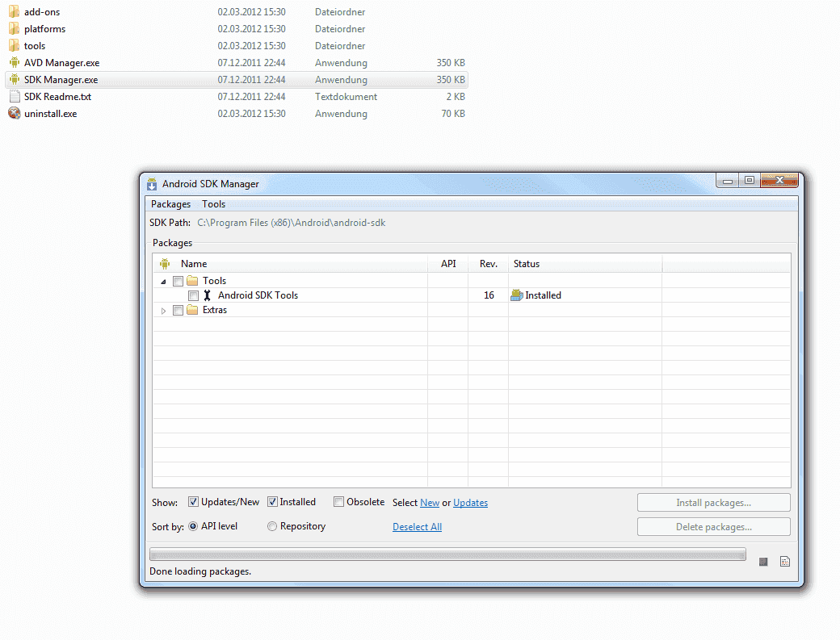840x640 pixels.
Task: Select the file name AVD Manager.exe
Action: 61,63
